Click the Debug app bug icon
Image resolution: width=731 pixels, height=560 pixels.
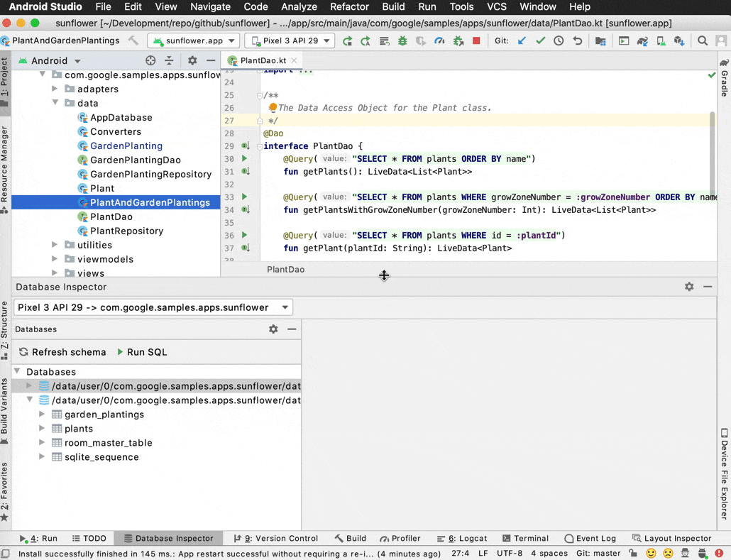pos(402,41)
